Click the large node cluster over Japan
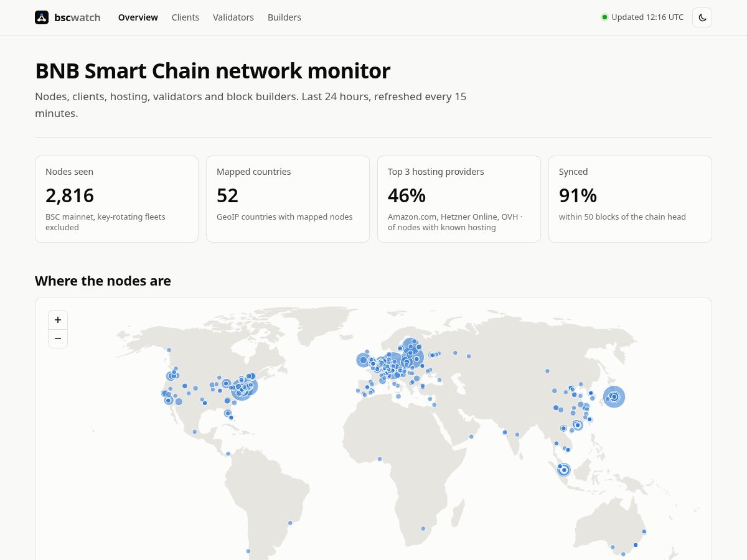This screenshot has height=560, width=747. 614,396
